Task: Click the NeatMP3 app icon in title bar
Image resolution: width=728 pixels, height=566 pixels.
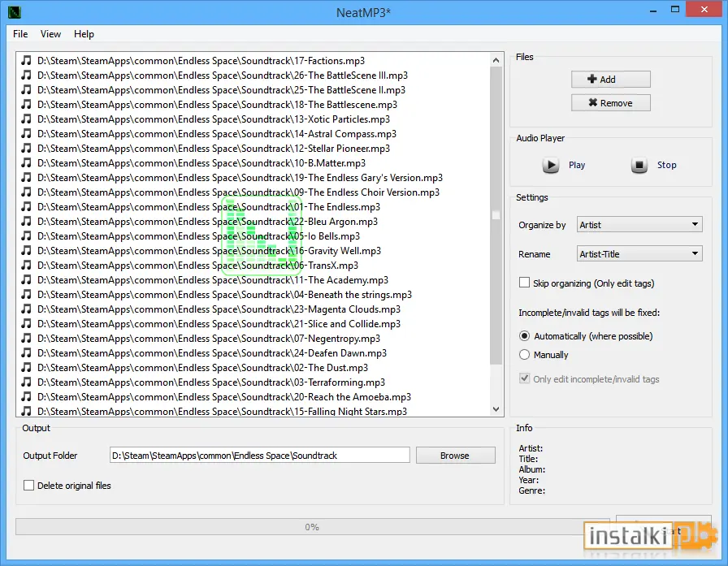Action: (15, 11)
